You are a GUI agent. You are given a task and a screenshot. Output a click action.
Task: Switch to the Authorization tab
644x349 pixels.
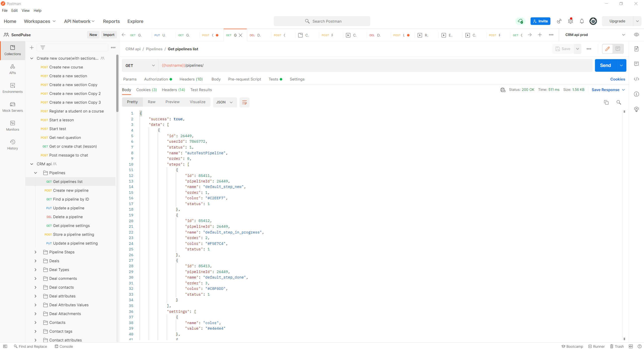pos(155,79)
